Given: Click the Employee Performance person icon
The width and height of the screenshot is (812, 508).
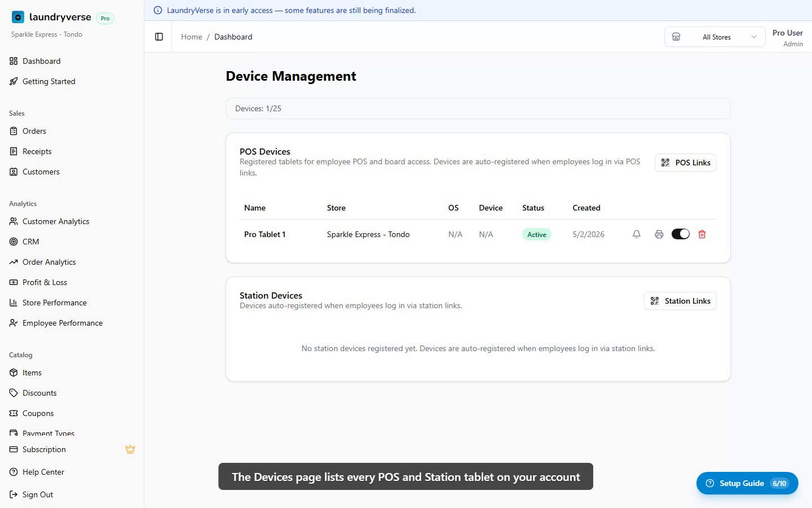Looking at the screenshot, I should point(14,323).
